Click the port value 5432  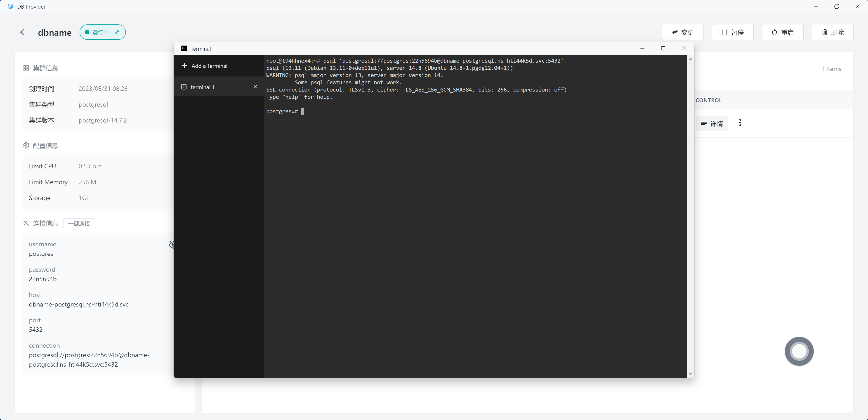36,329
